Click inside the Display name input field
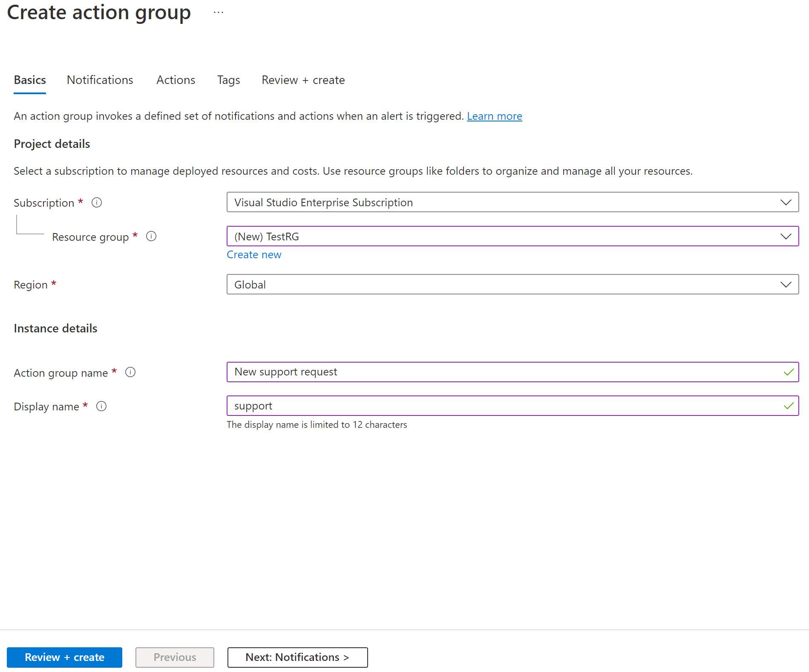Viewport: 809px width, 672px height. 426,405
